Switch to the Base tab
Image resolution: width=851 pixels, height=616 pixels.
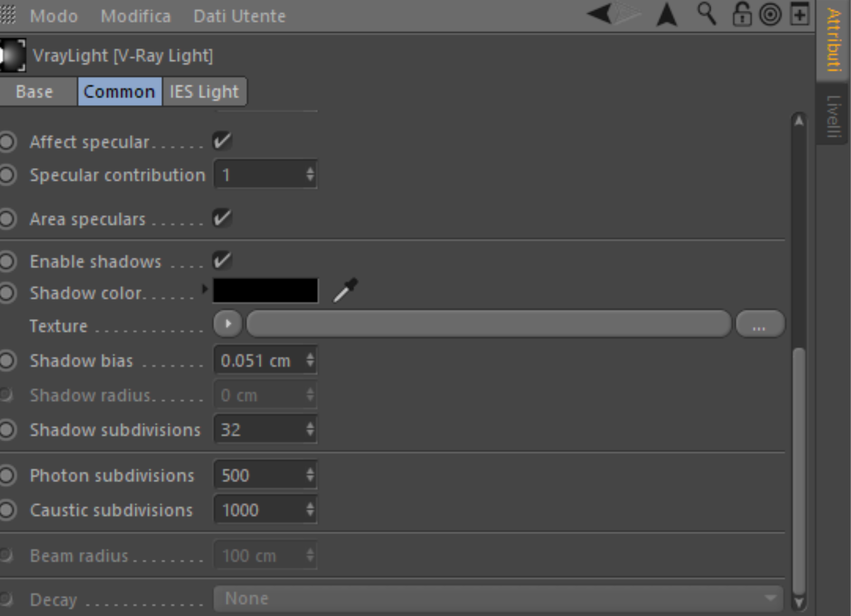[38, 91]
